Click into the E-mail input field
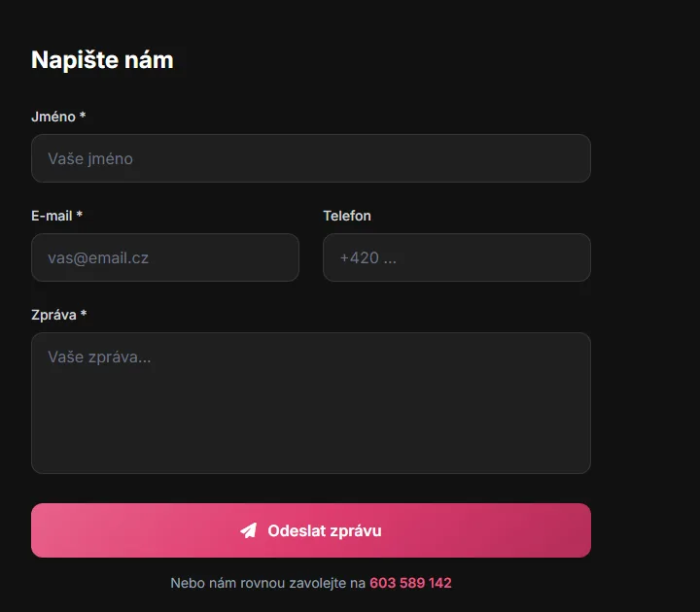Screen dimensions: 700x612 [165, 257]
